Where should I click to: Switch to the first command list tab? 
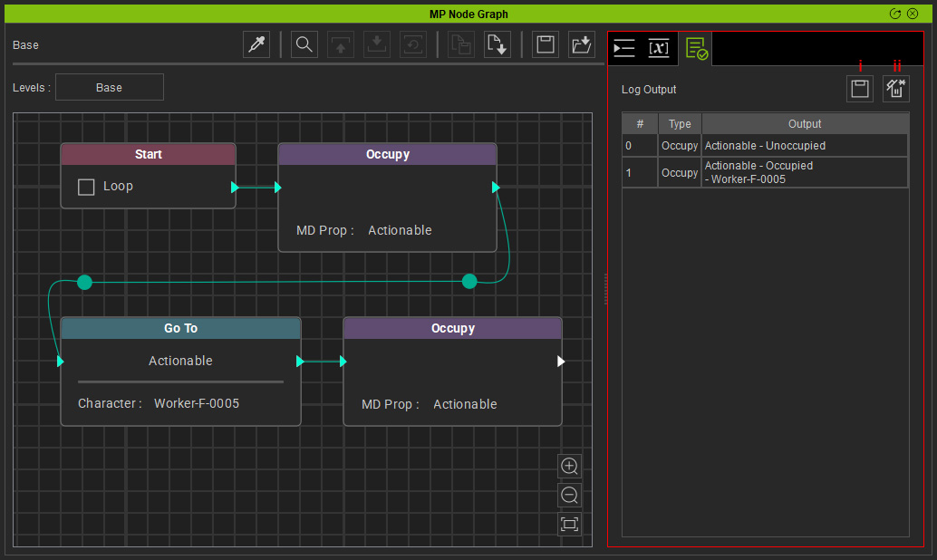tap(624, 48)
